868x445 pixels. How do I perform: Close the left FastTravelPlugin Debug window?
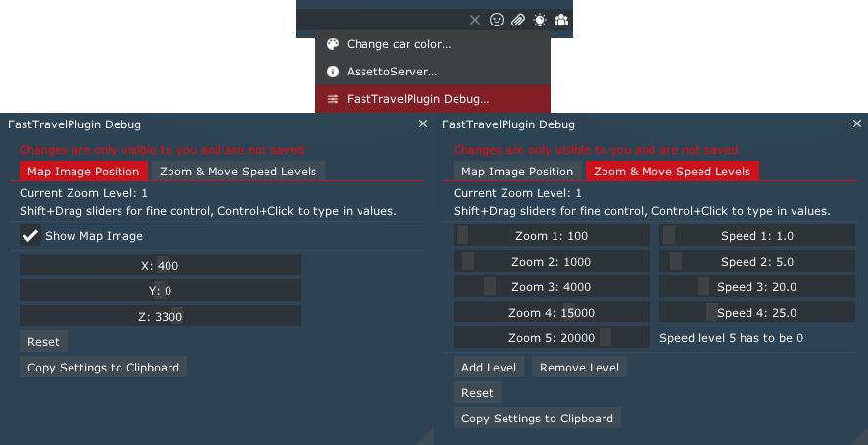[423, 124]
